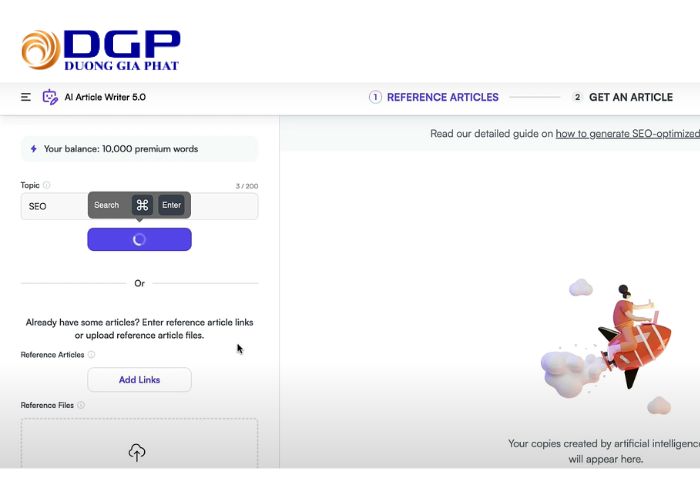The image size is (700, 500).
Task: Switch to the Reference Articles step
Action: click(442, 97)
